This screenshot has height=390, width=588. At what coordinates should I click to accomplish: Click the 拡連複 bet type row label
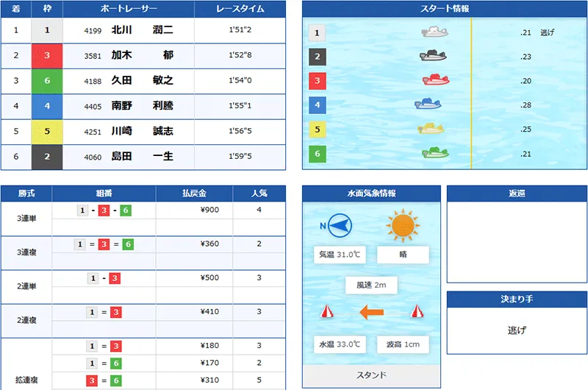click(26, 380)
